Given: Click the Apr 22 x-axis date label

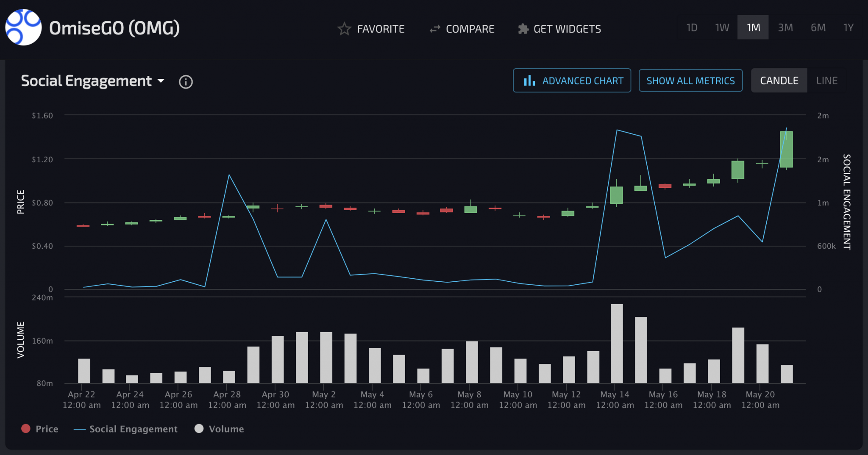Looking at the screenshot, I should [81, 400].
